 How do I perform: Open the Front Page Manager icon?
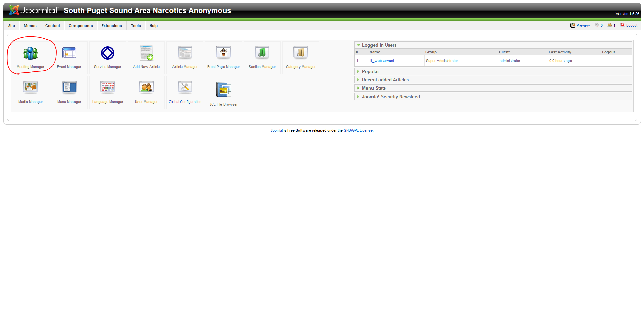coord(224,53)
